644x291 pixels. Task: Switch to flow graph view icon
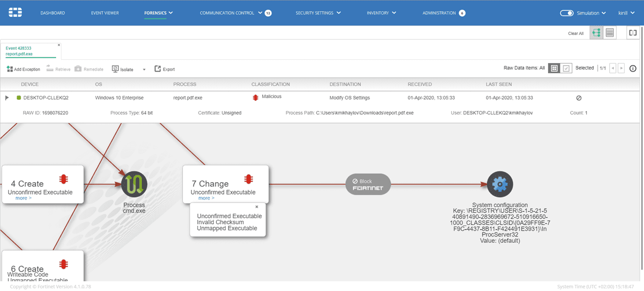tap(597, 33)
